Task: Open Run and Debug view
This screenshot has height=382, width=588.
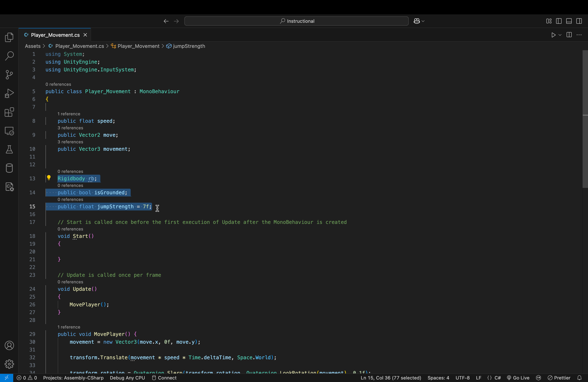Action: coord(9,93)
